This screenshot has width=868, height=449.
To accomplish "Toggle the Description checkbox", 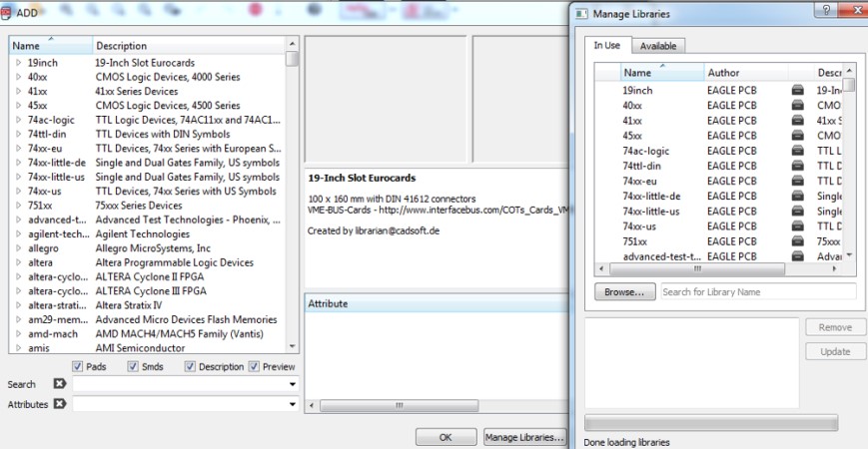I will coord(190,366).
